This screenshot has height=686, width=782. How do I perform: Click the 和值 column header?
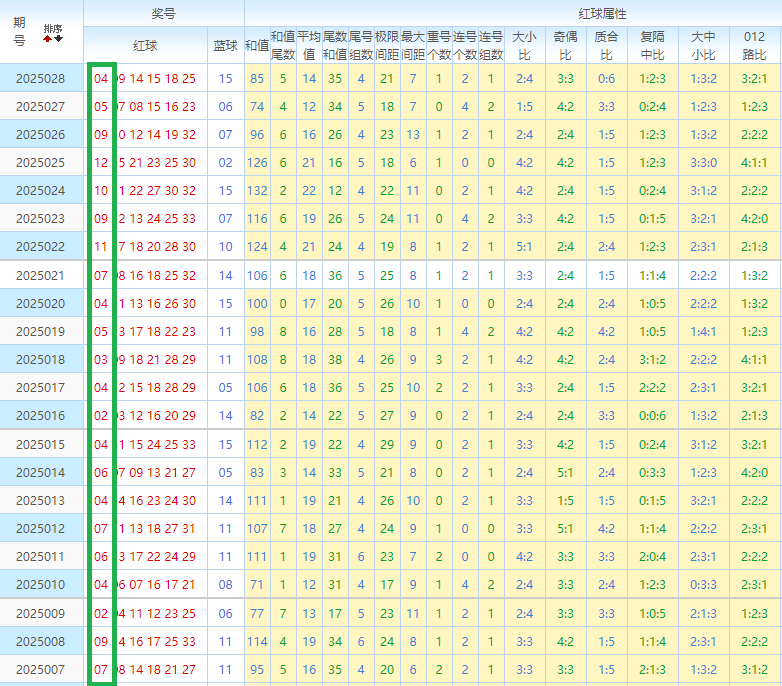click(257, 45)
